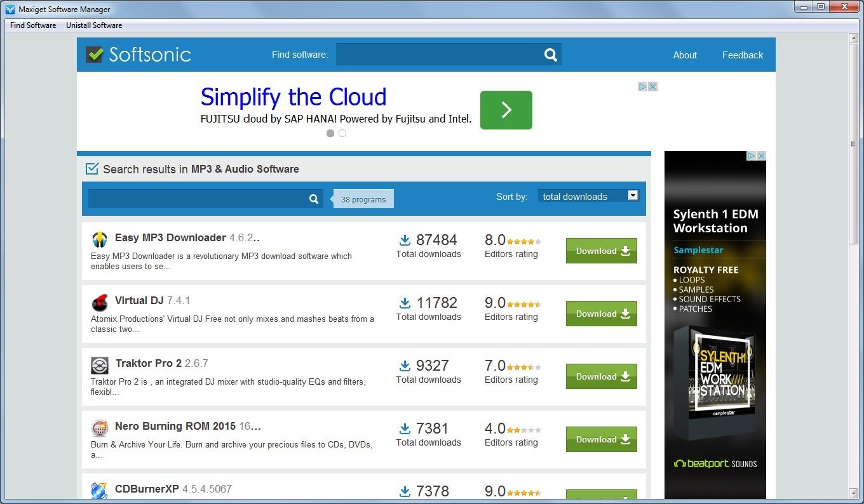Open the Feedback page
864x504 pixels.
point(742,55)
